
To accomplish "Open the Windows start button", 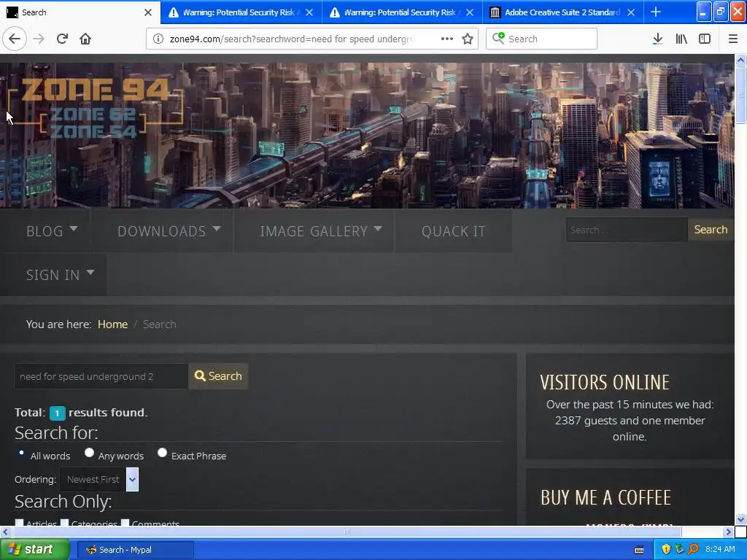I will [x=34, y=550].
